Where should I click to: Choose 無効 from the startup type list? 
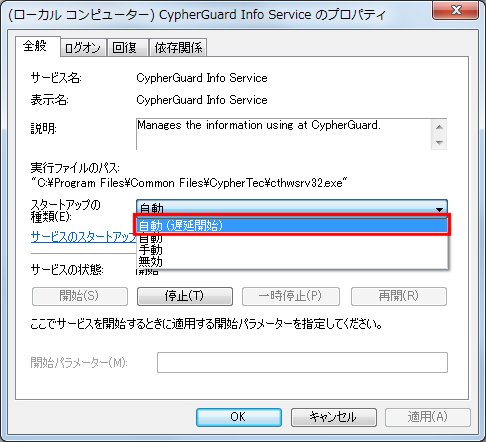(292, 261)
